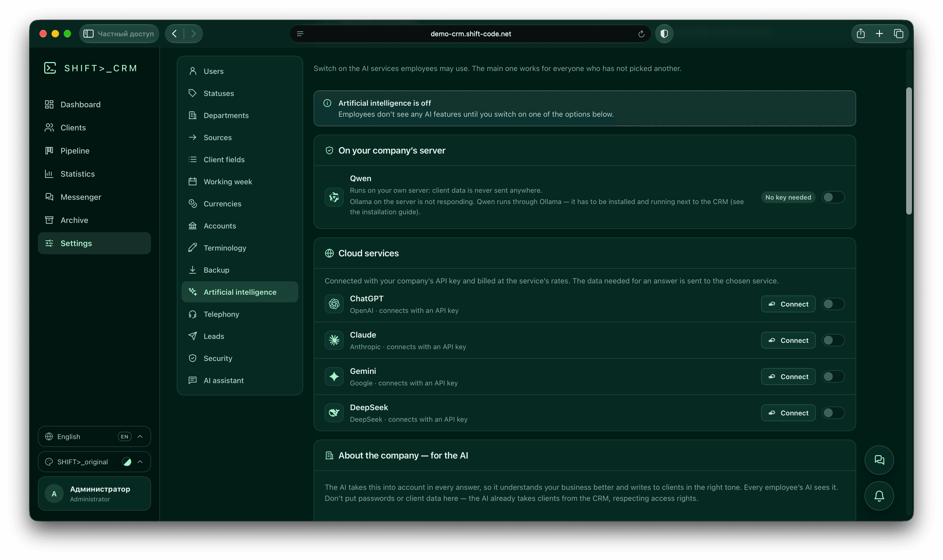This screenshot has height=560, width=943.
Task: Open the Security settings item
Action: pos(239,358)
